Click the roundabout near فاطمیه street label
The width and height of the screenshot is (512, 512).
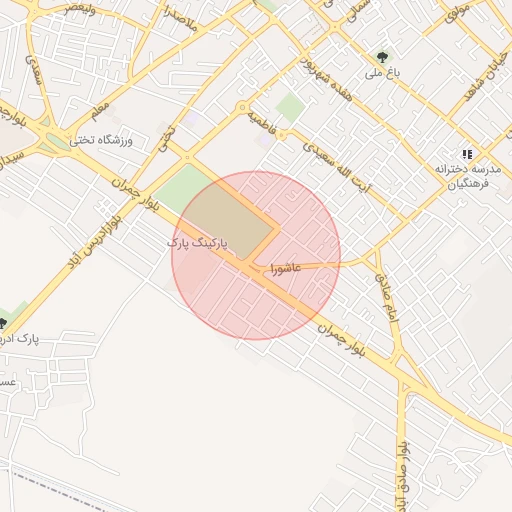[242, 108]
